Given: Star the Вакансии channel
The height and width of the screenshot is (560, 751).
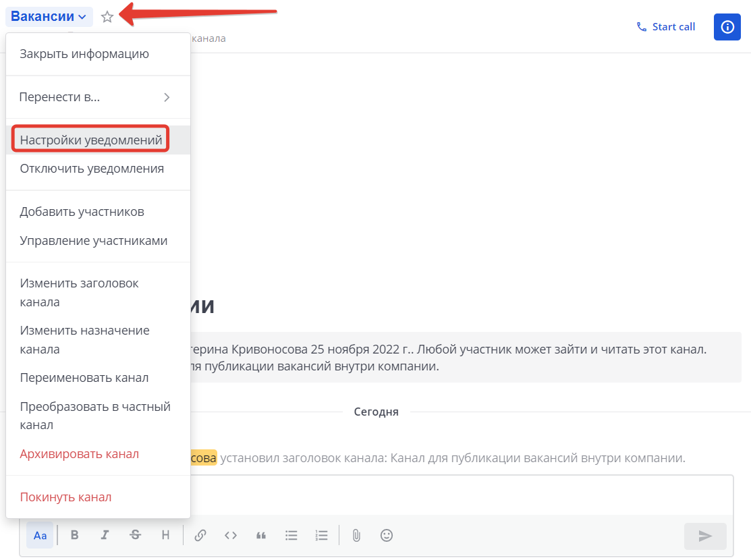Looking at the screenshot, I should pos(107,17).
